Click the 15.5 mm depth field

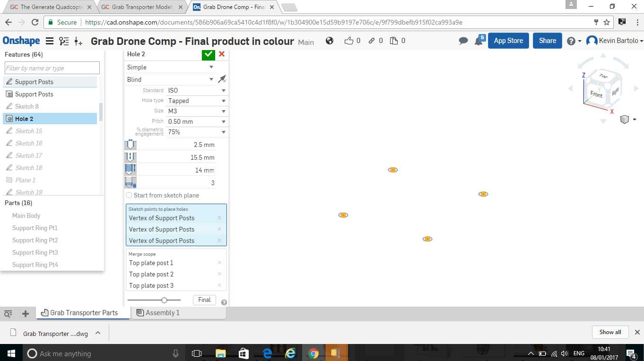coord(176,157)
